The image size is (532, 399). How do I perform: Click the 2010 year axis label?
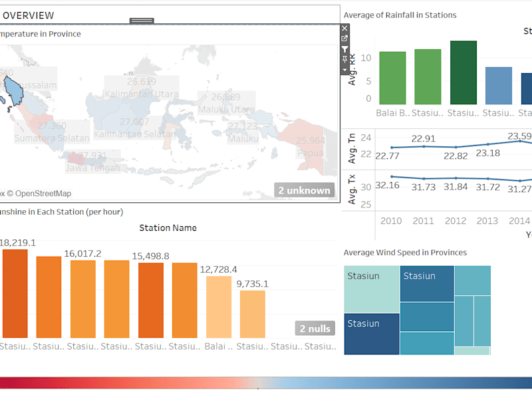click(x=391, y=221)
